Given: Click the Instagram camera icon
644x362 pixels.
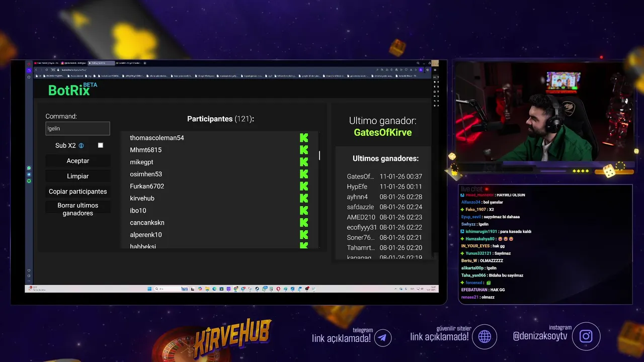Looking at the screenshot, I should tap(586, 336).
